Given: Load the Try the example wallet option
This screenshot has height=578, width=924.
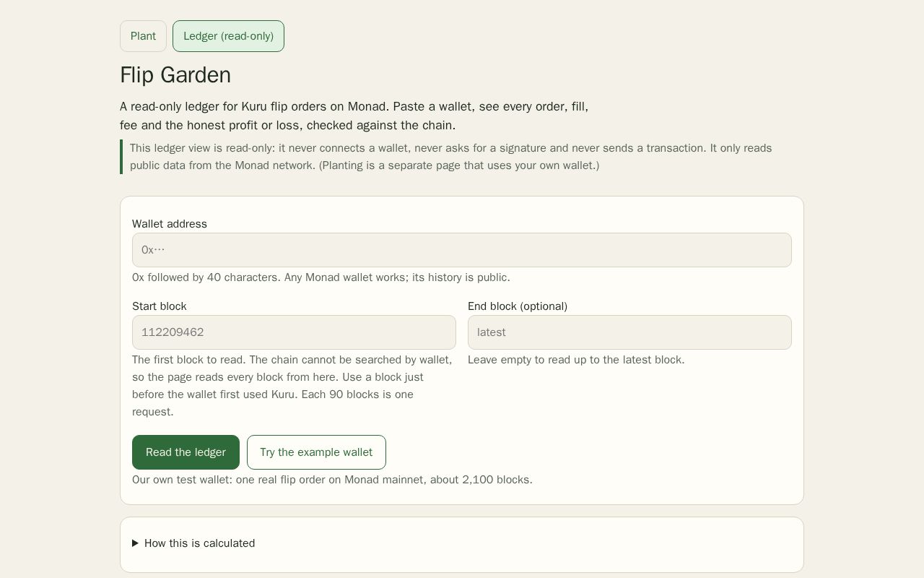Looking at the screenshot, I should click(x=316, y=452).
